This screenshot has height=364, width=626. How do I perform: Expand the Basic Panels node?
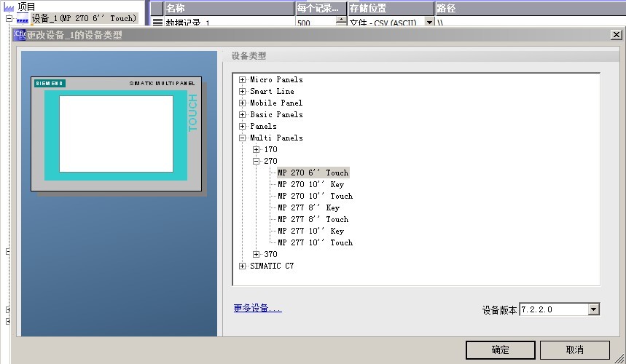tap(242, 114)
